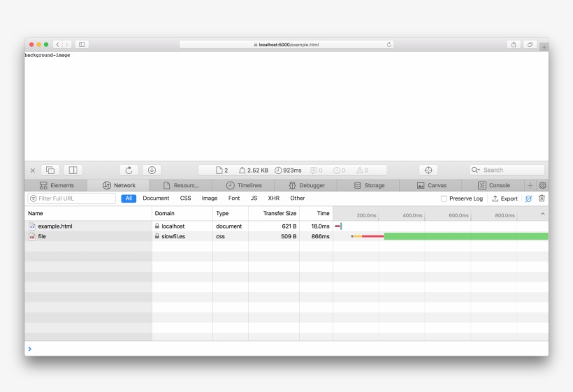The height and width of the screenshot is (392, 573).
Task: Click the detach inspector into separate window icon
Action: tap(51, 170)
